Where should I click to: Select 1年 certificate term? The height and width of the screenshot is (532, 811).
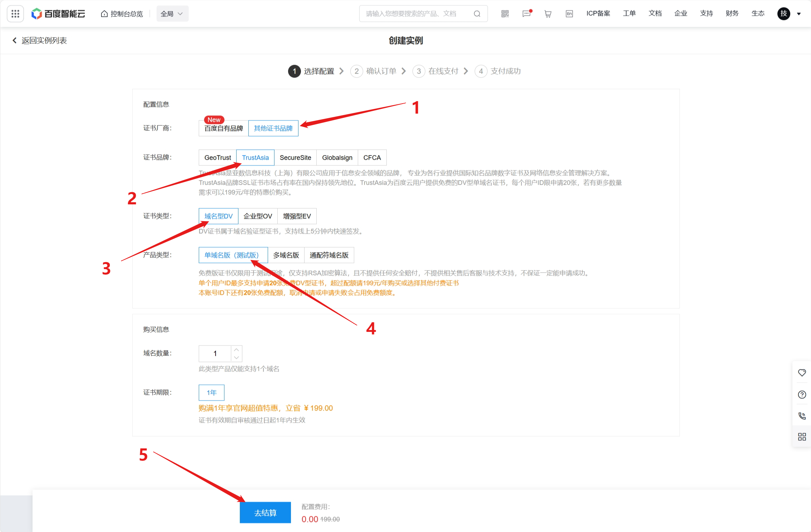point(212,393)
